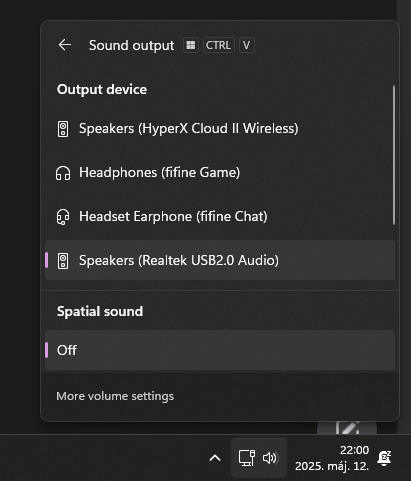Click the headphones icon for fifine Game
411x481 pixels.
pos(63,173)
